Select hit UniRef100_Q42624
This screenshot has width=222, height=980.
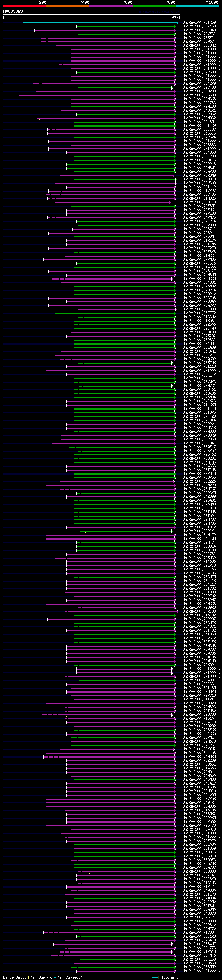(199, 137)
